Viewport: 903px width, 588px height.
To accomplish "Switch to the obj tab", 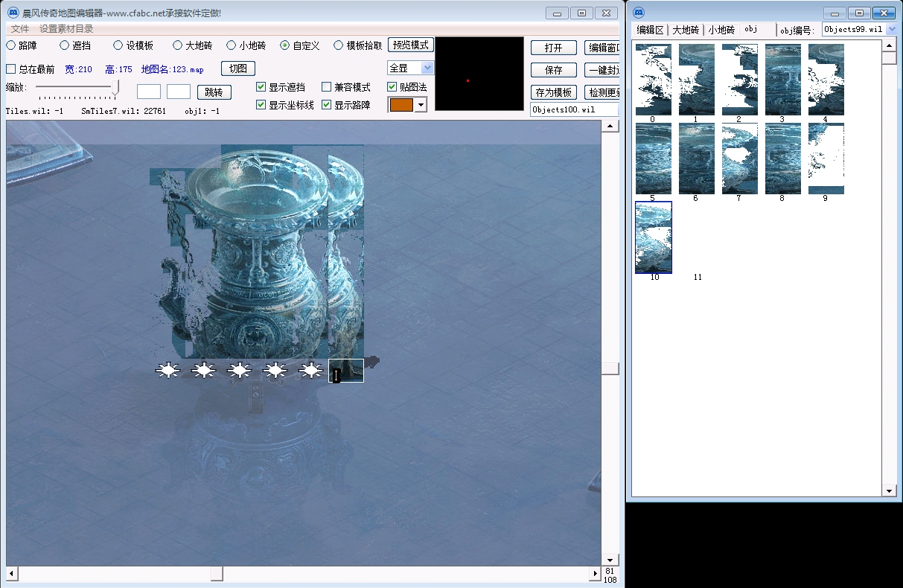I will tap(752, 29).
